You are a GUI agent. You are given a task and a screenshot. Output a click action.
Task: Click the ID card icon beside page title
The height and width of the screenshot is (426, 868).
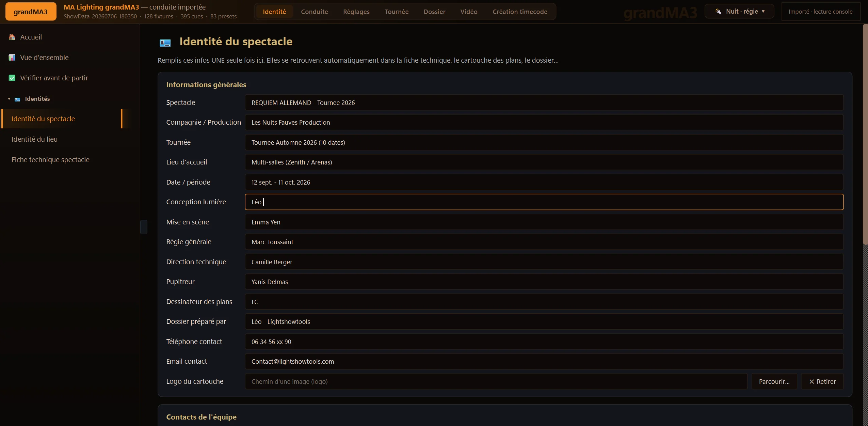coord(165,43)
